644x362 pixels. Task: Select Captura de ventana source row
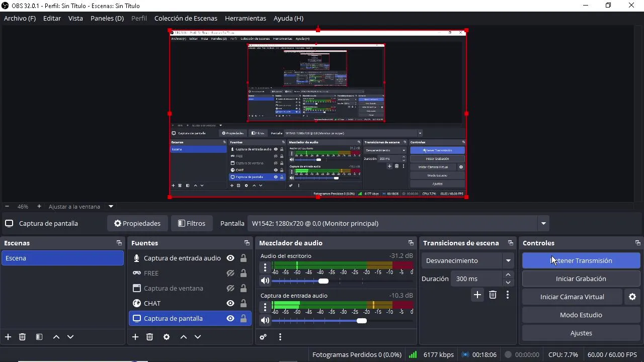tap(190, 288)
